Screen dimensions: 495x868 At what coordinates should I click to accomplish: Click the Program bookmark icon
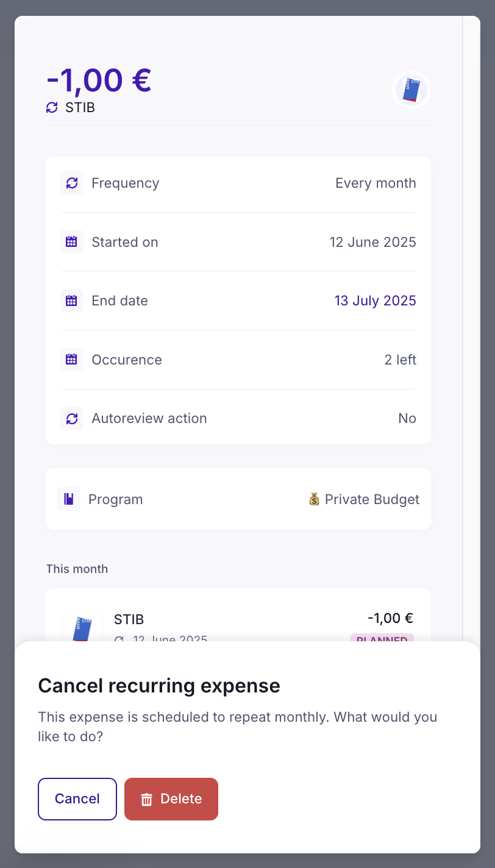pos(69,499)
